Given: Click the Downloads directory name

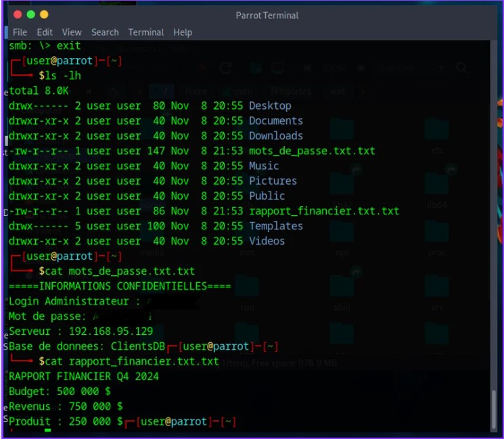Looking at the screenshot, I should tap(276, 135).
